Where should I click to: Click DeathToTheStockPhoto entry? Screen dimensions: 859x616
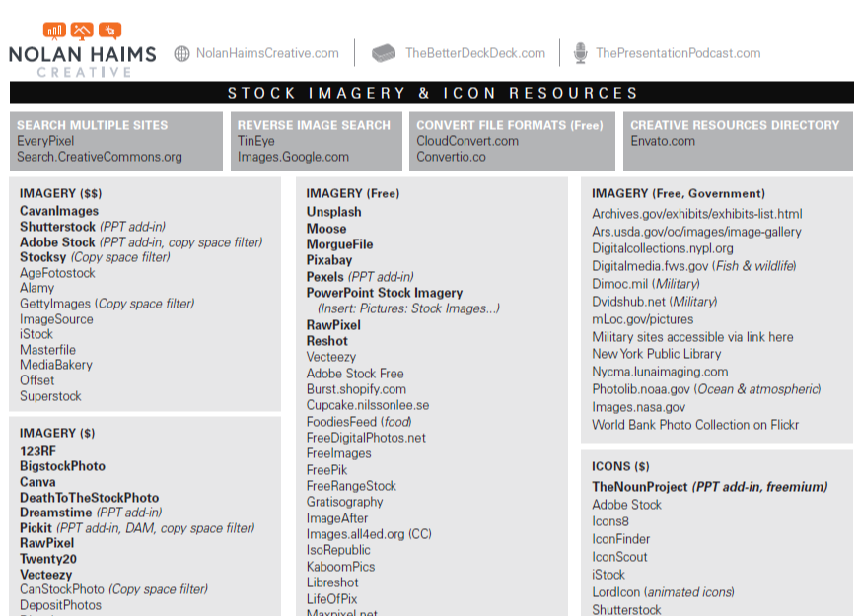point(90,498)
